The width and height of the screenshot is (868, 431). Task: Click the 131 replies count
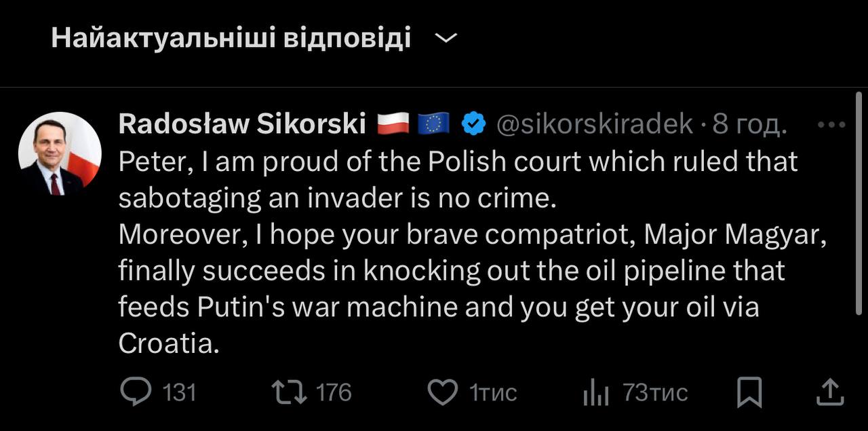(x=180, y=392)
